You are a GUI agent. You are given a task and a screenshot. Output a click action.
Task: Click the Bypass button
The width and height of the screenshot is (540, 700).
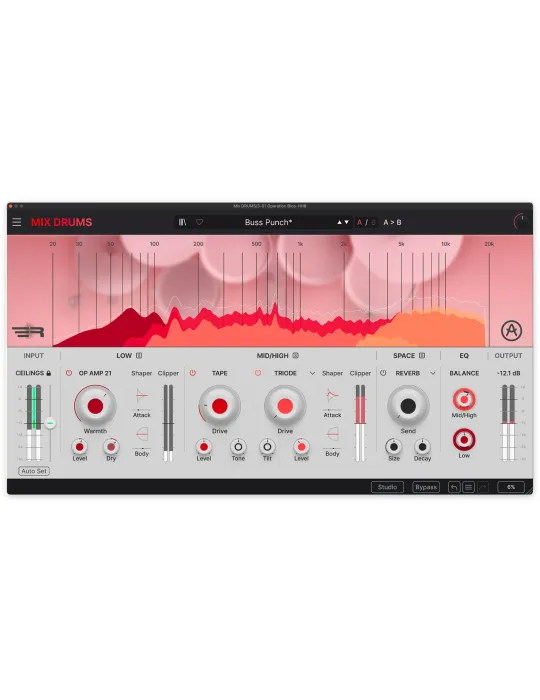click(x=426, y=487)
